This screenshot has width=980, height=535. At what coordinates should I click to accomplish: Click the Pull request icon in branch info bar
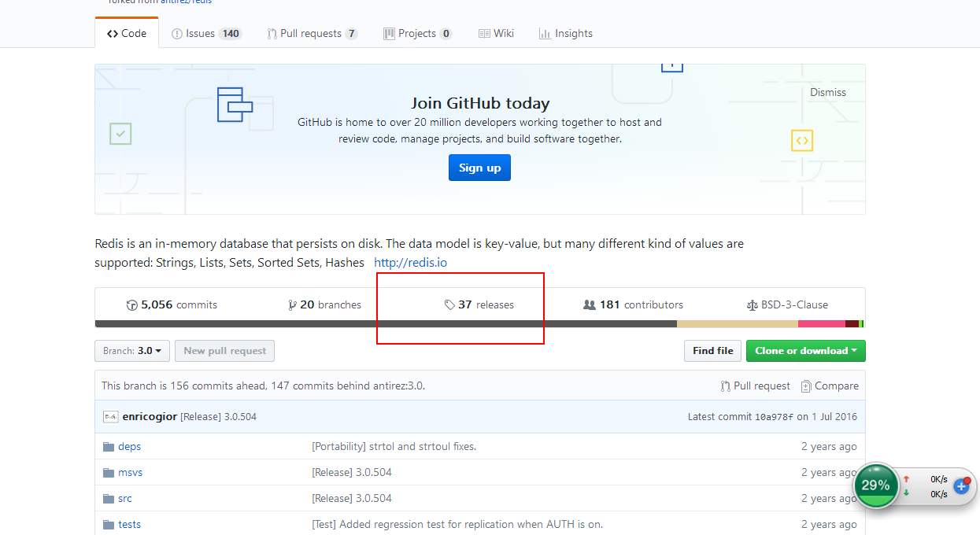(725, 386)
